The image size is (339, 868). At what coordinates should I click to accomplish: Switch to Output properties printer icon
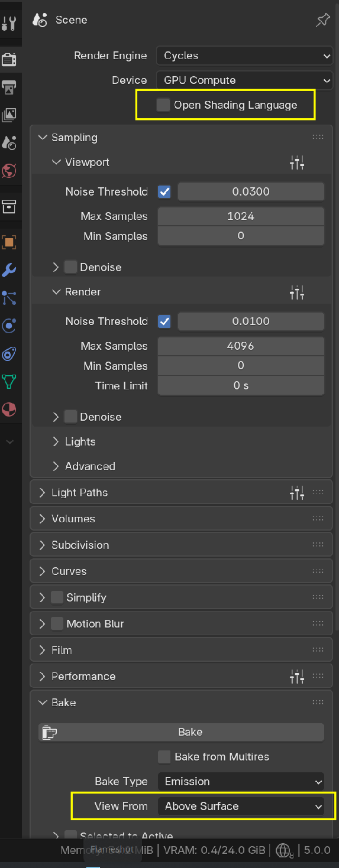pos(9,87)
